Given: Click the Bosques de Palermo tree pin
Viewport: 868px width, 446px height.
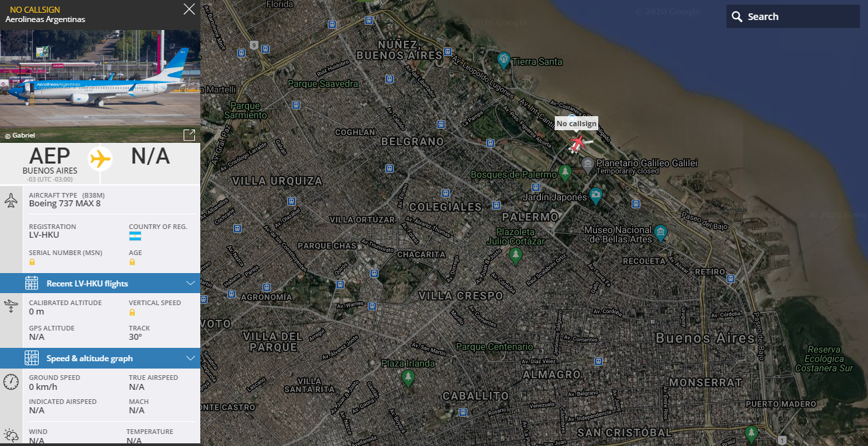Looking at the screenshot, I should pos(566,173).
